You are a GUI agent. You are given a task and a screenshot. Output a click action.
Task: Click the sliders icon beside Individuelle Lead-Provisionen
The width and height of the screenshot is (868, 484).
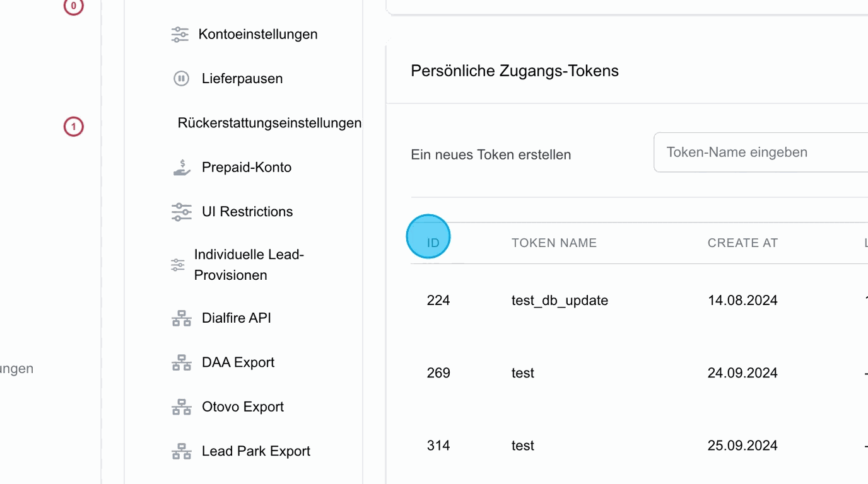click(x=178, y=265)
